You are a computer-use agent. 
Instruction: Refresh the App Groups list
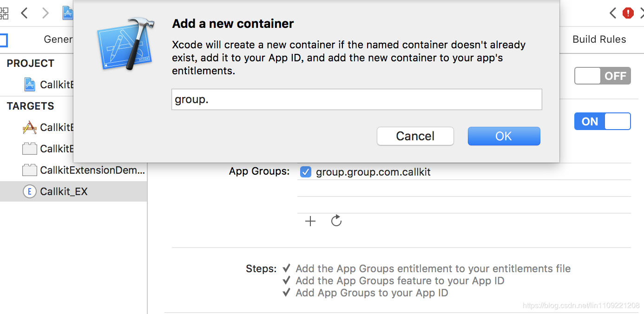tap(336, 221)
